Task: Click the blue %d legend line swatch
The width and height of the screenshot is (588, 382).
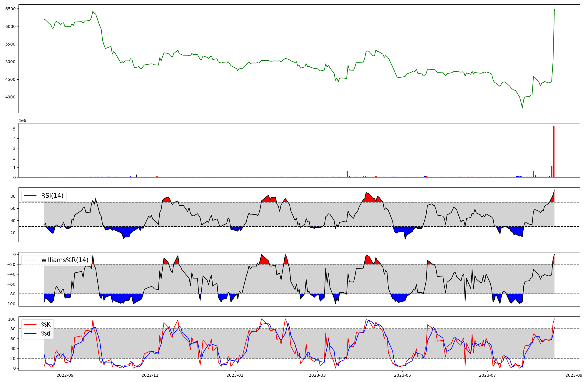Action: pos(30,334)
